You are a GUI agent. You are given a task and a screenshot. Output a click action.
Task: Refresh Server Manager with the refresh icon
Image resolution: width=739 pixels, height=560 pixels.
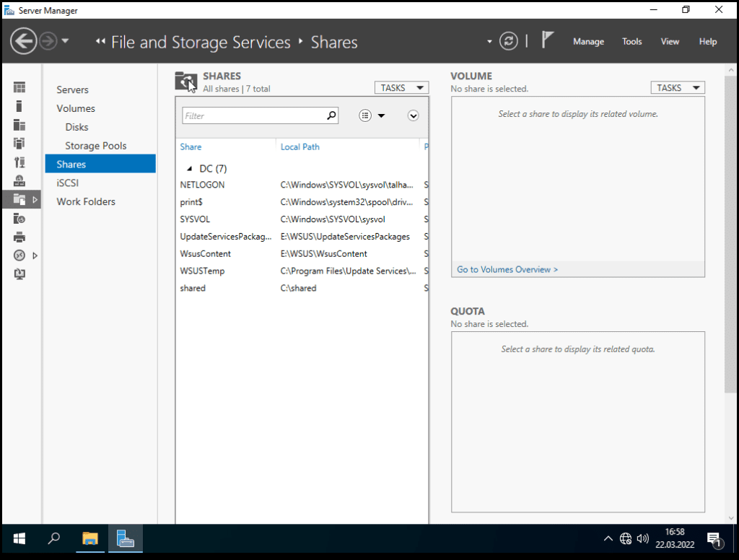pos(509,41)
